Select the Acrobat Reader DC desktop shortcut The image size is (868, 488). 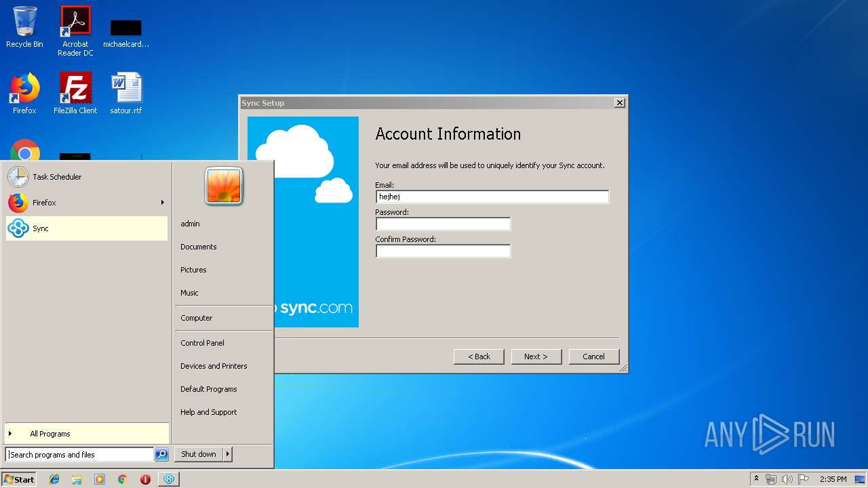coord(75,30)
